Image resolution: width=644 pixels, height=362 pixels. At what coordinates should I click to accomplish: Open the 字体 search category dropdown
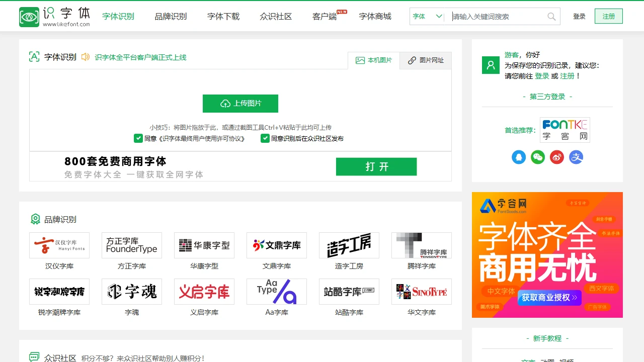[x=426, y=16]
